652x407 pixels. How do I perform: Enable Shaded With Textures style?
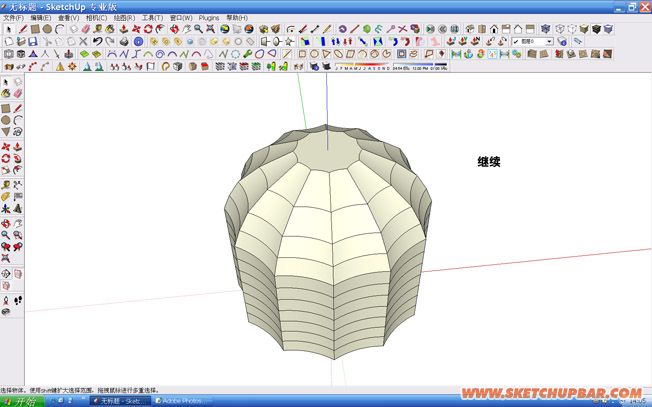click(x=596, y=29)
